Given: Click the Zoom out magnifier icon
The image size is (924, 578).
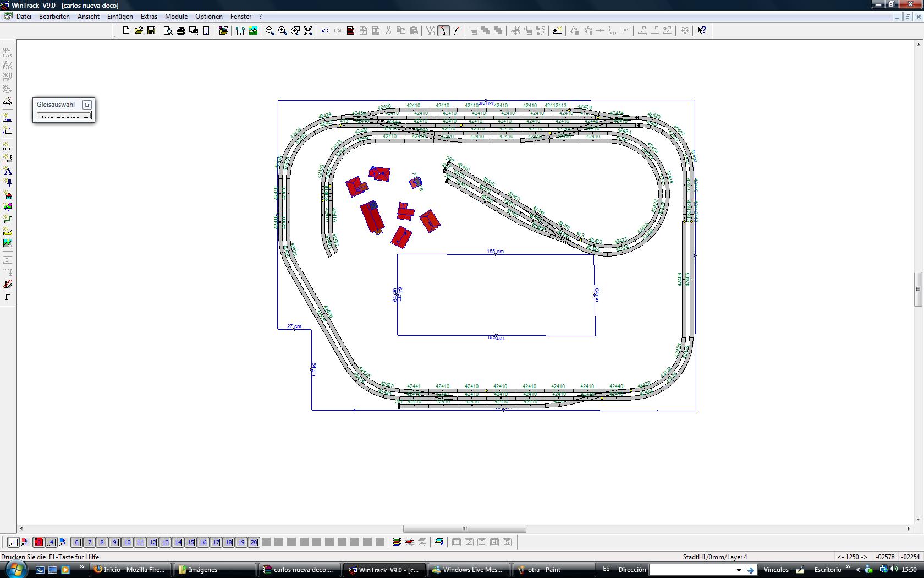Looking at the screenshot, I should (x=270, y=31).
